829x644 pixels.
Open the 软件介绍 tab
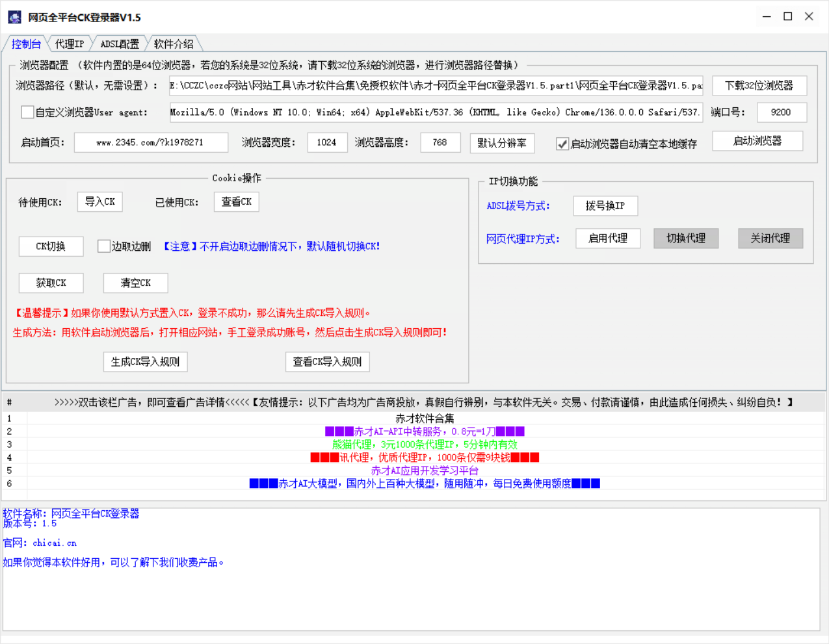pyautogui.click(x=174, y=44)
